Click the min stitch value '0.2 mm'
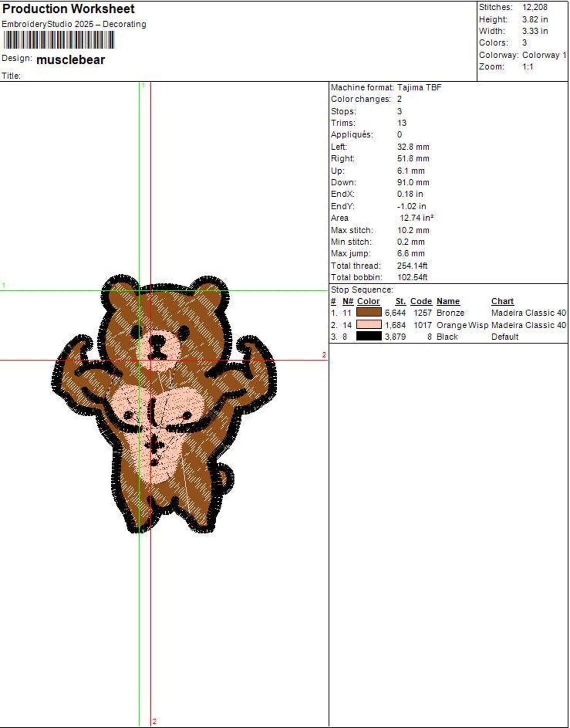Screen dimensions: 570x728 410,242
